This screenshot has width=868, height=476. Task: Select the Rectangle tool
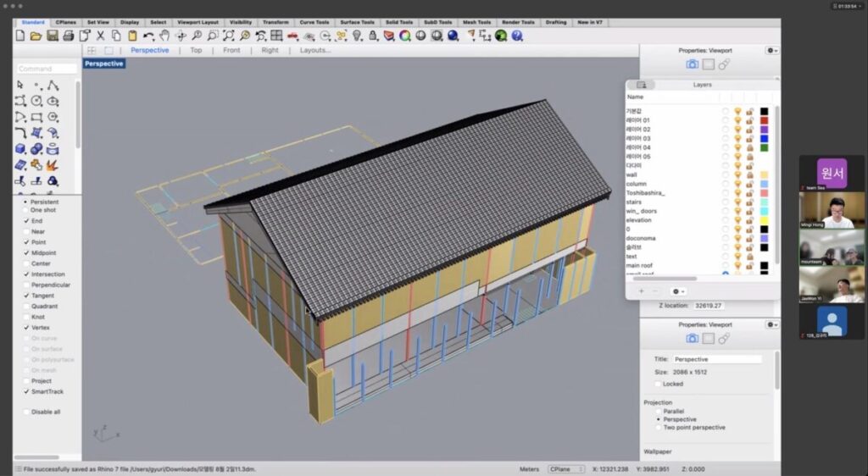(36, 117)
